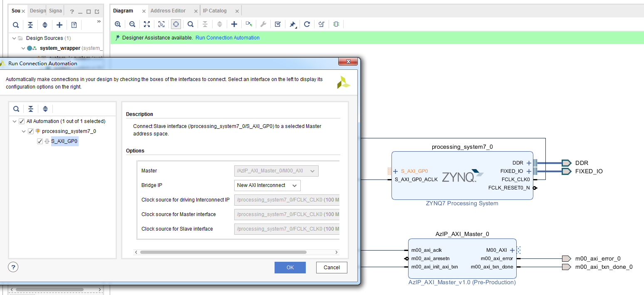The image size is (644, 295).
Task: Open the help document icon in Sources toolbar
Action: pos(74,25)
